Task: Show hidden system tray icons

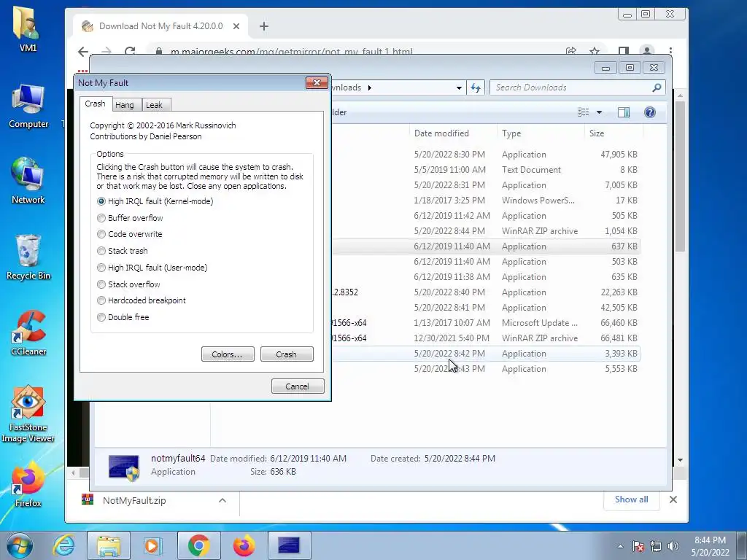Action: pos(620,546)
